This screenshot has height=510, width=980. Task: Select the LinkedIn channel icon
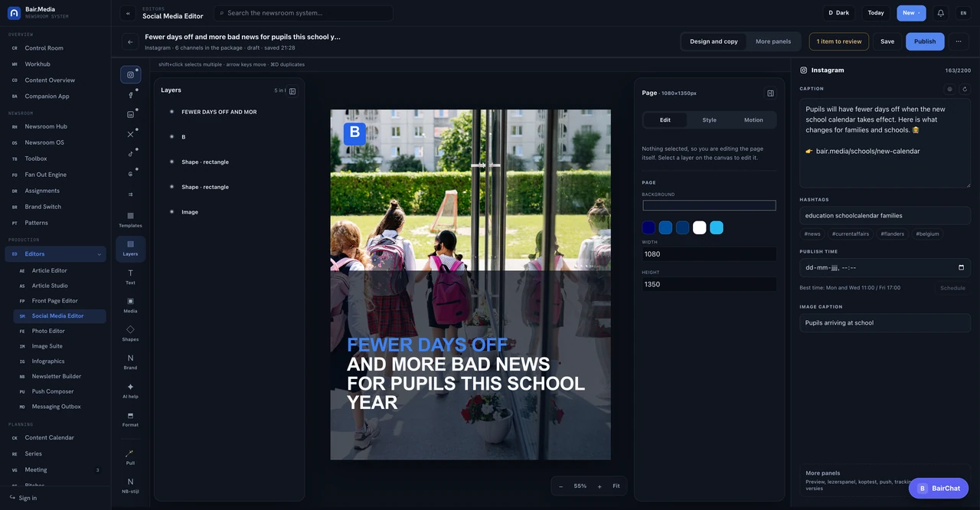pyautogui.click(x=130, y=114)
